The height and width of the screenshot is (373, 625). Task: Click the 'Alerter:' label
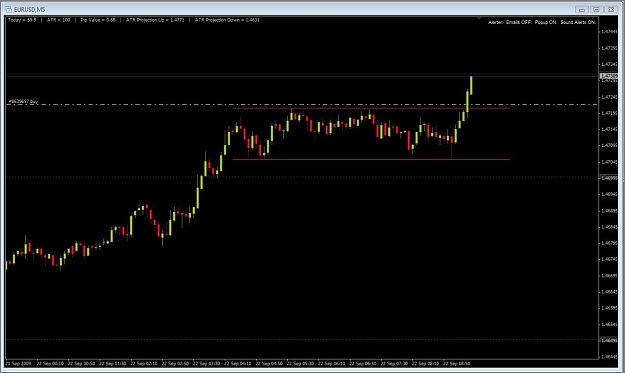click(495, 22)
